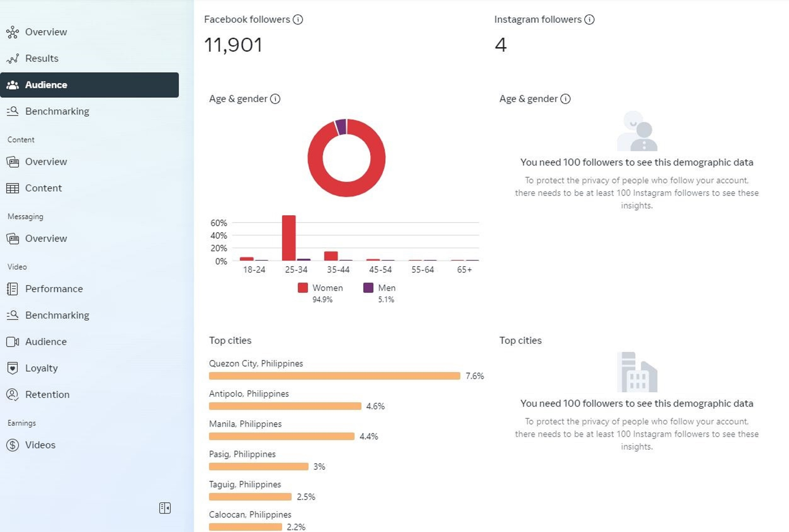Click the Quezon City orange bar
Screen dimensions: 789x532
tap(334, 376)
